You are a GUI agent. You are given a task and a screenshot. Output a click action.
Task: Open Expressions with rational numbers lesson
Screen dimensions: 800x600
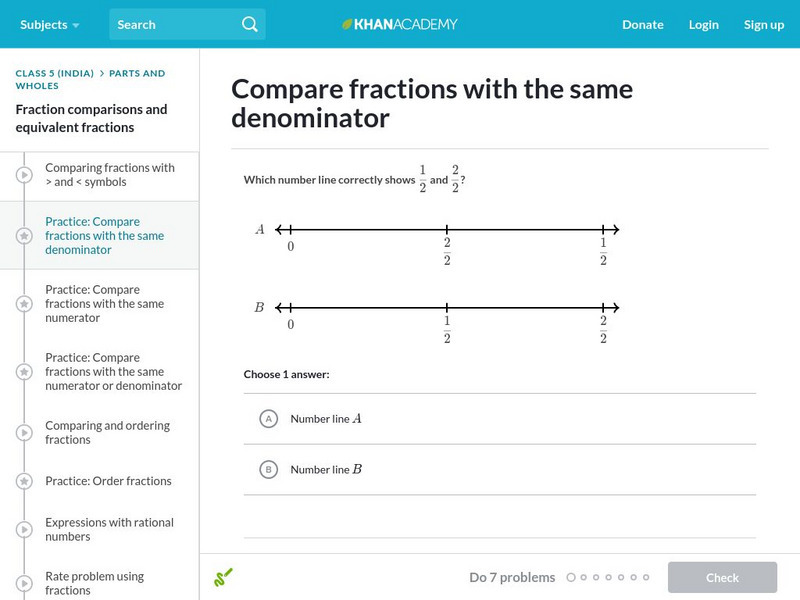[x=109, y=529]
